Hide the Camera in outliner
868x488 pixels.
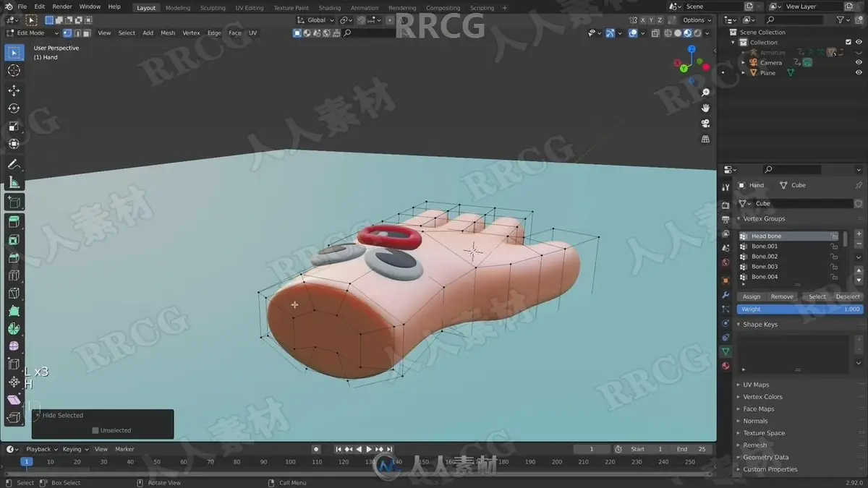[859, 62]
